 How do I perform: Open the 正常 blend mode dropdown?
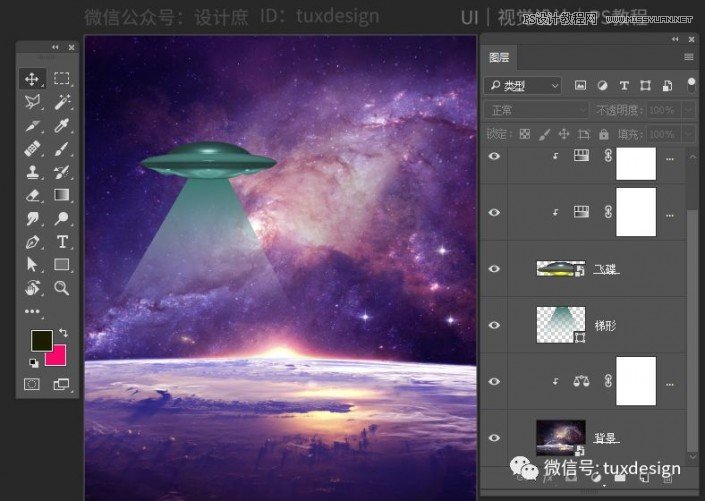point(537,110)
